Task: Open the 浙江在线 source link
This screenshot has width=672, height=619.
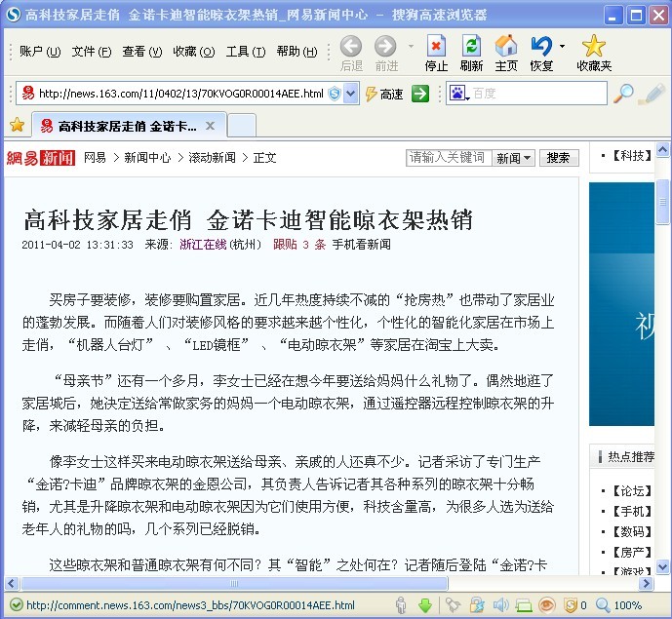Action: [x=203, y=244]
